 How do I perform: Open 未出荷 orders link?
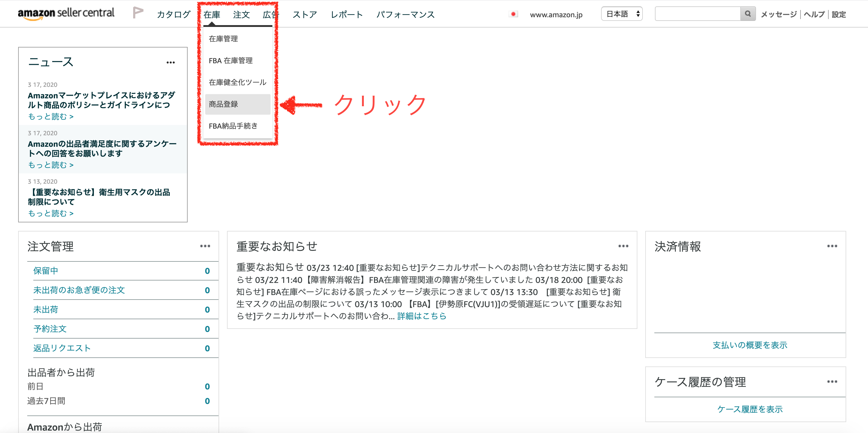tap(45, 309)
